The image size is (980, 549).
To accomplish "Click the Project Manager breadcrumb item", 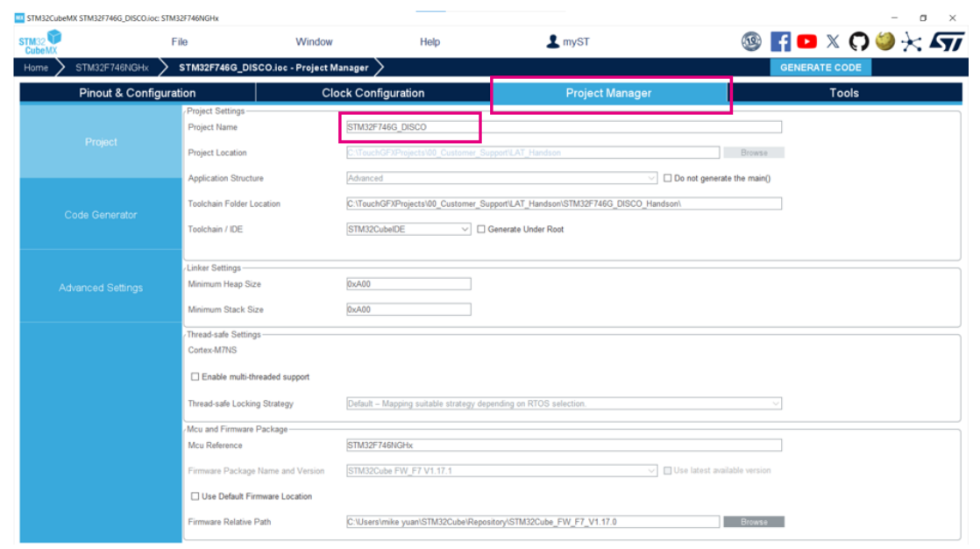I will (x=273, y=68).
